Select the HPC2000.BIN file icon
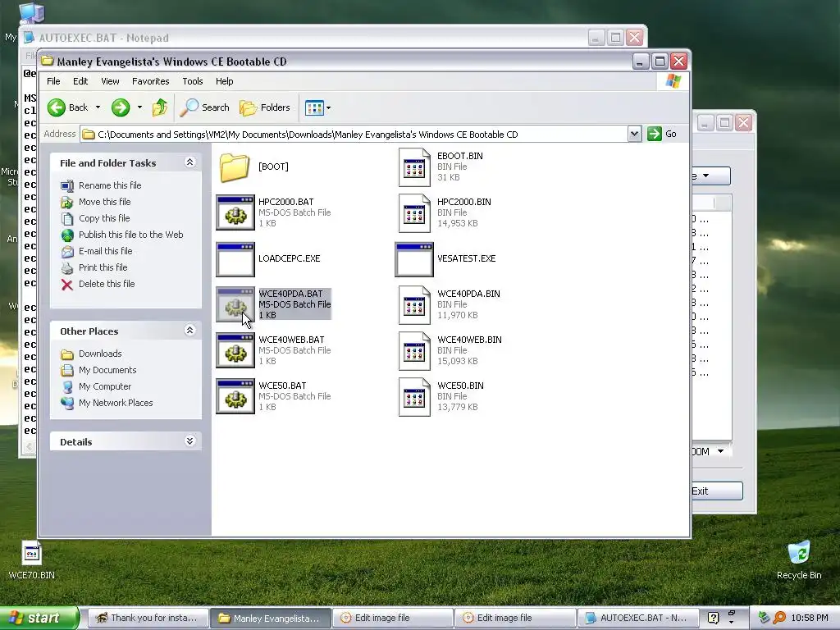 (414, 213)
